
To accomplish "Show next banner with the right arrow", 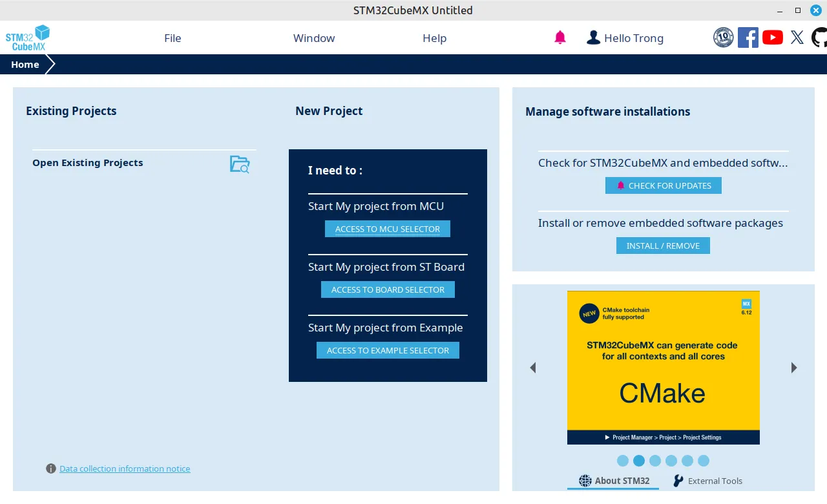I will click(x=794, y=368).
